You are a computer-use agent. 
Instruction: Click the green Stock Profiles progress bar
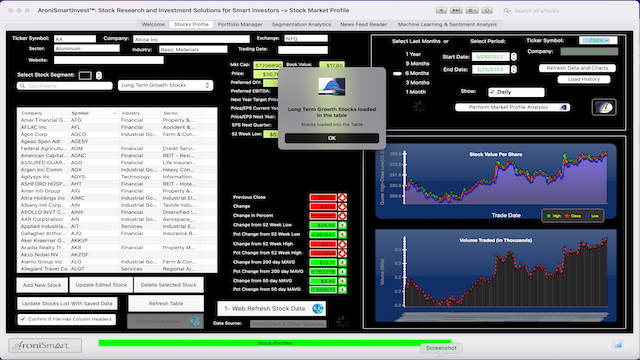pyautogui.click(x=275, y=343)
